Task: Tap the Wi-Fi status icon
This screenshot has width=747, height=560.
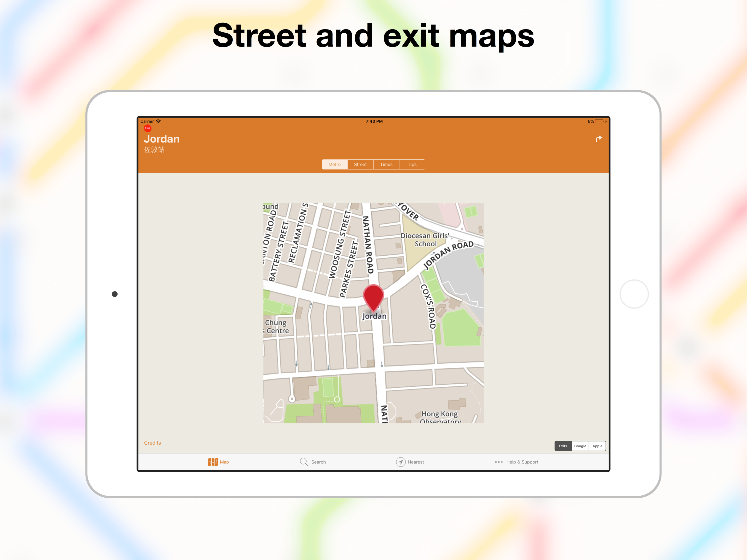Action: pyautogui.click(x=158, y=121)
